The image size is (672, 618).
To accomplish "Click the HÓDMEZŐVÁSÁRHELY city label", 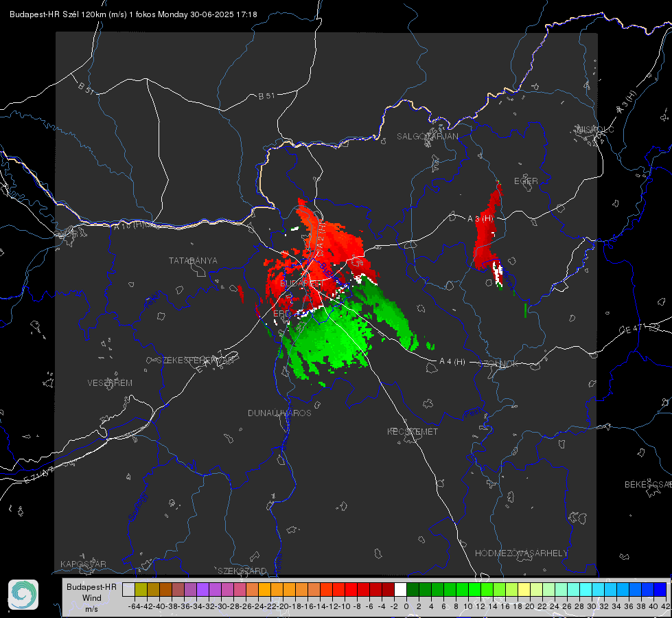I will pos(522,553).
